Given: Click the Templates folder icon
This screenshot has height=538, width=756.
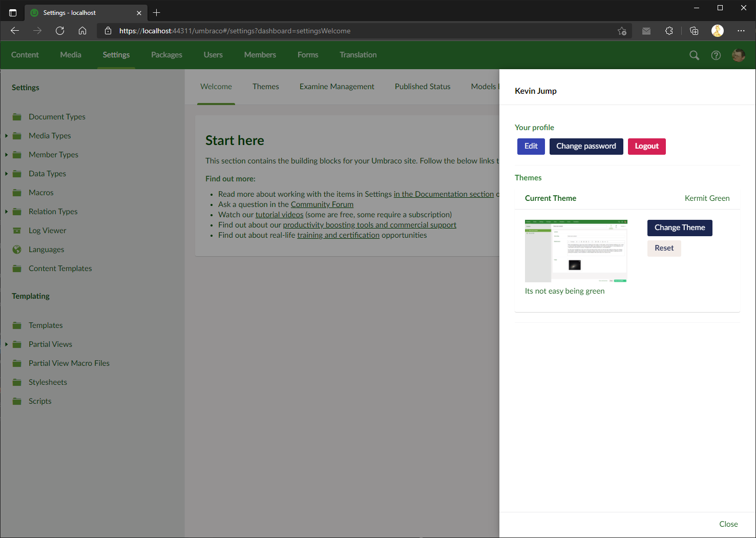Looking at the screenshot, I should [x=17, y=325].
